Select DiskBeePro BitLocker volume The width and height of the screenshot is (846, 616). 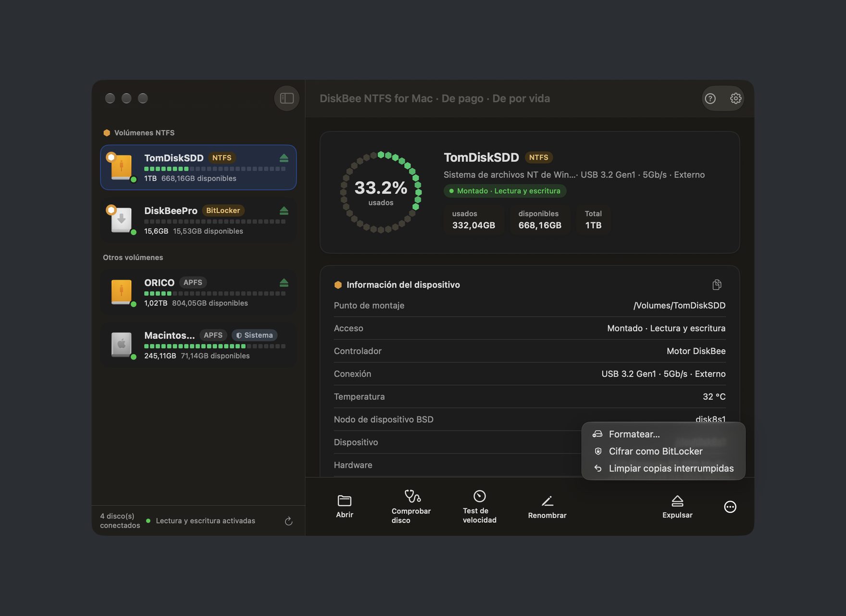(198, 220)
